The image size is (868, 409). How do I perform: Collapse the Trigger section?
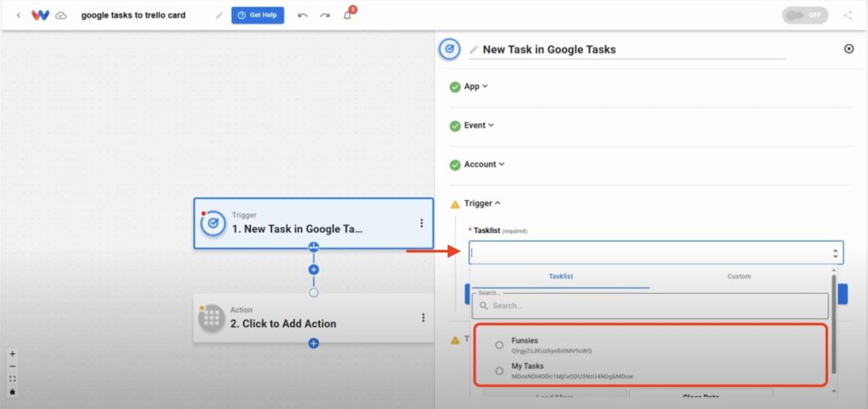pyautogui.click(x=482, y=203)
